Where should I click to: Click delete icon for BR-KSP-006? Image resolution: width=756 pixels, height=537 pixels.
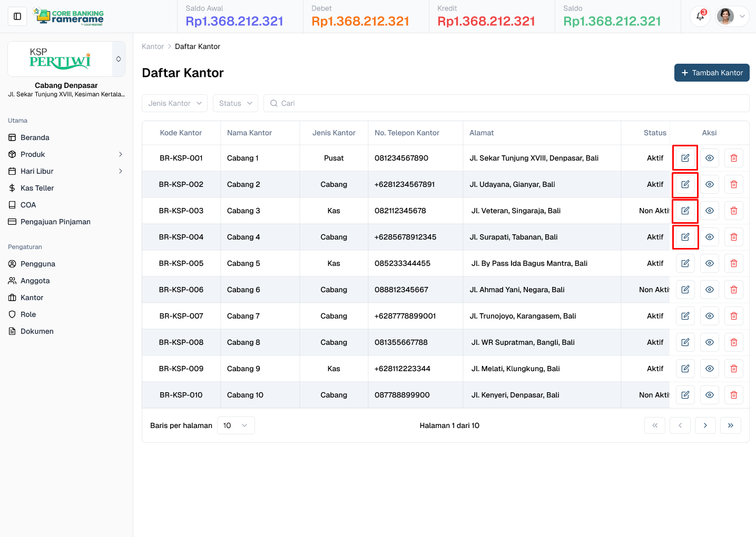[x=733, y=290]
